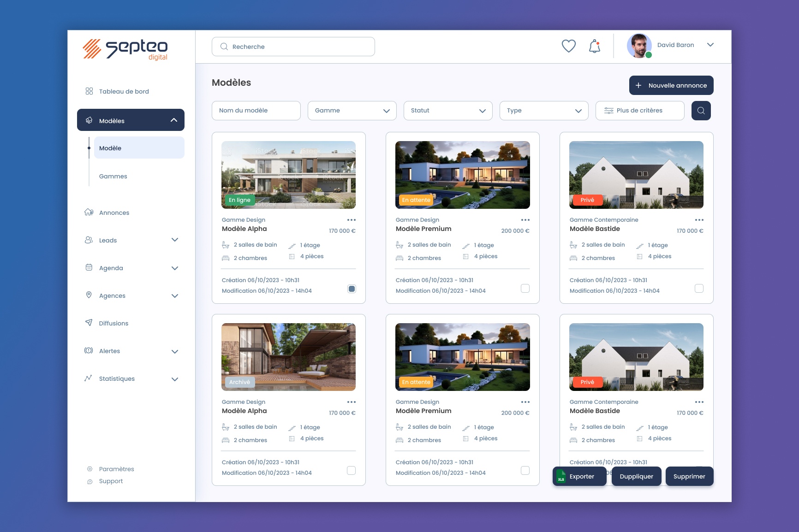Open options menu of bottom Modèle Premium card
Viewport: 799px width, 532px height.
pos(525,402)
